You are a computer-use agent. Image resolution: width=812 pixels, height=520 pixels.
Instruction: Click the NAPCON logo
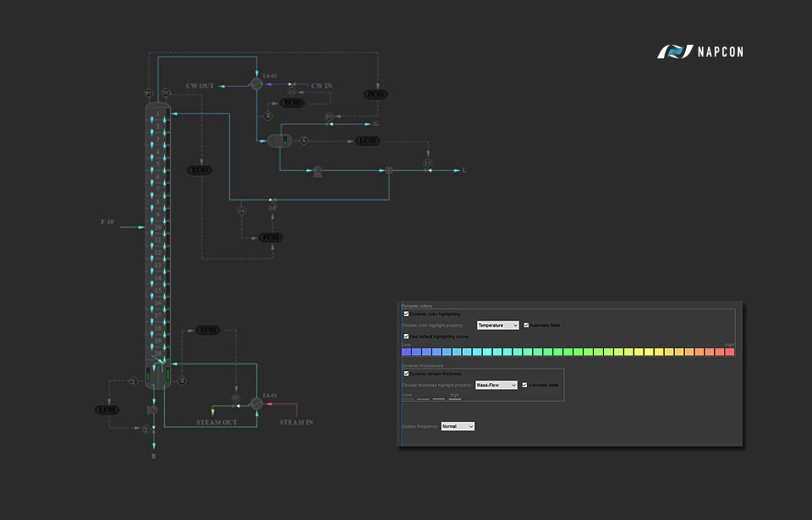(x=701, y=52)
